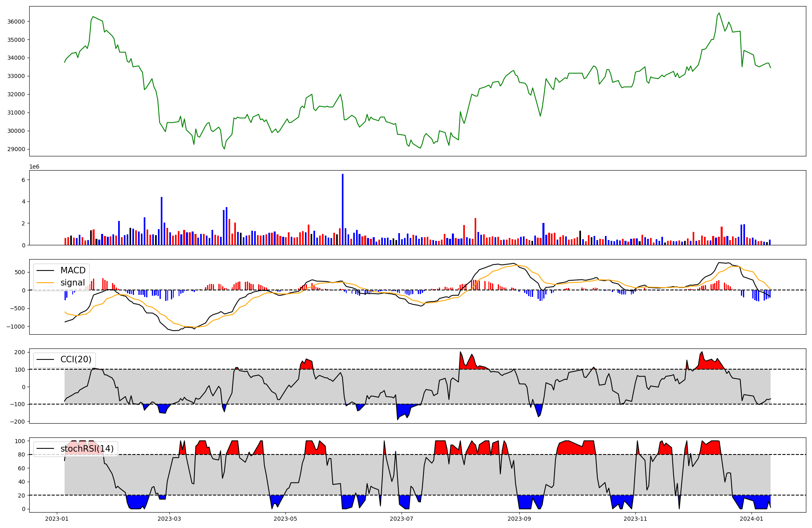Click the 2023-03 date axis label

coord(169,519)
